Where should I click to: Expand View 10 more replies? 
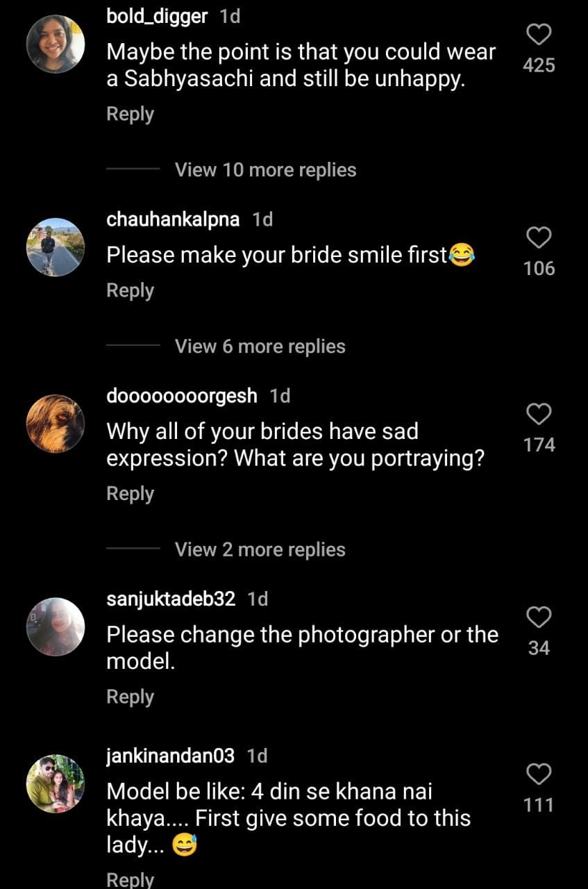[265, 170]
